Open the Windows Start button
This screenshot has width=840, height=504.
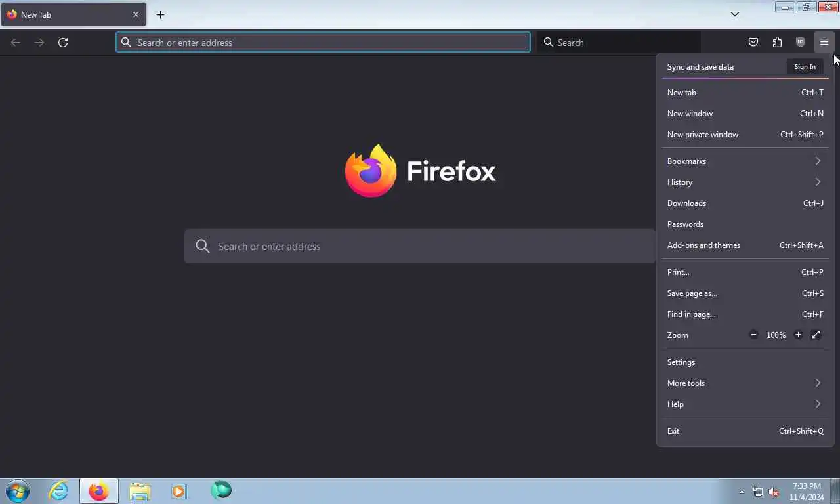coord(18,491)
